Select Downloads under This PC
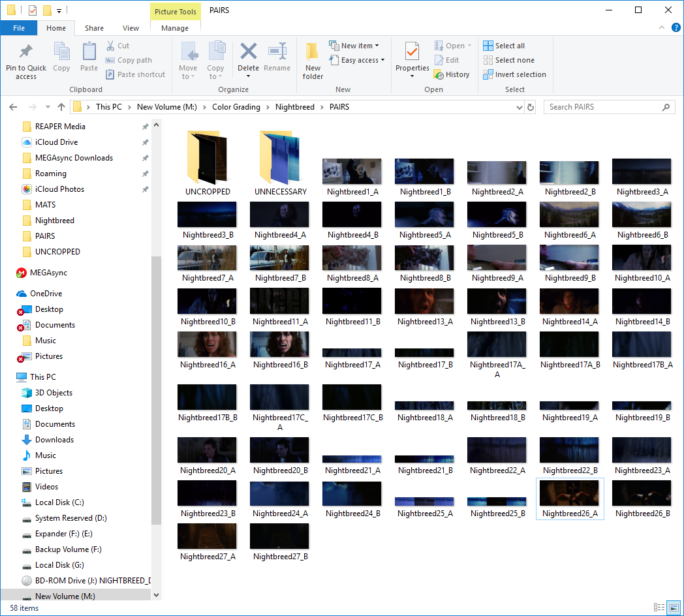Viewport: 684px width, 616px height. (x=48, y=440)
